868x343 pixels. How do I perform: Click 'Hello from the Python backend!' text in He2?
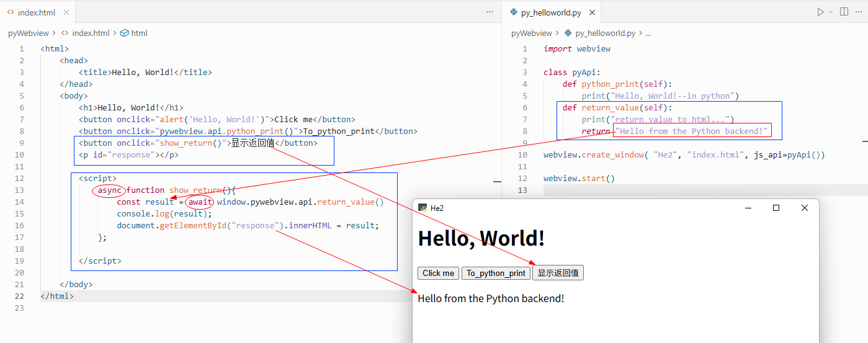click(491, 298)
